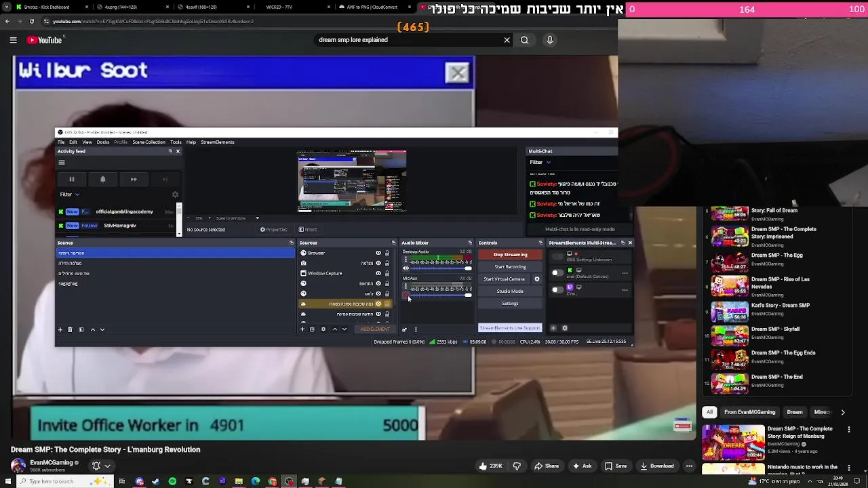Dislike the YouTube video

[x=517, y=466]
